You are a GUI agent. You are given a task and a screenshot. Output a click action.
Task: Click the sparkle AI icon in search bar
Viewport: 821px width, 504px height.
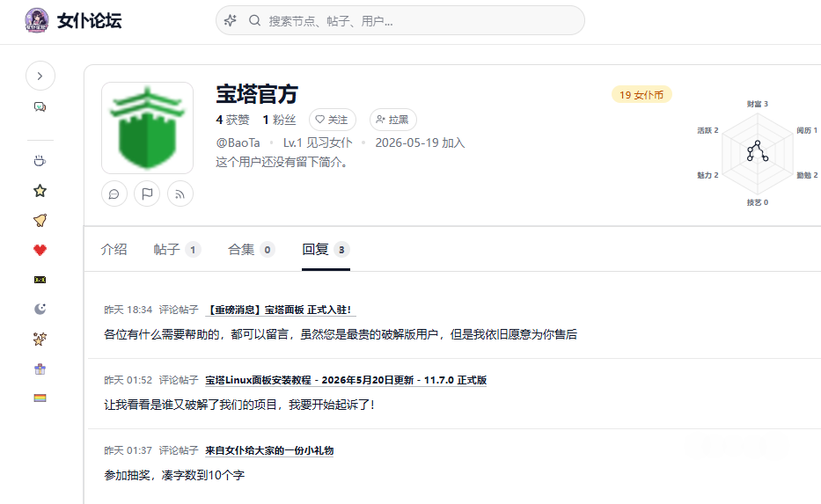click(231, 20)
